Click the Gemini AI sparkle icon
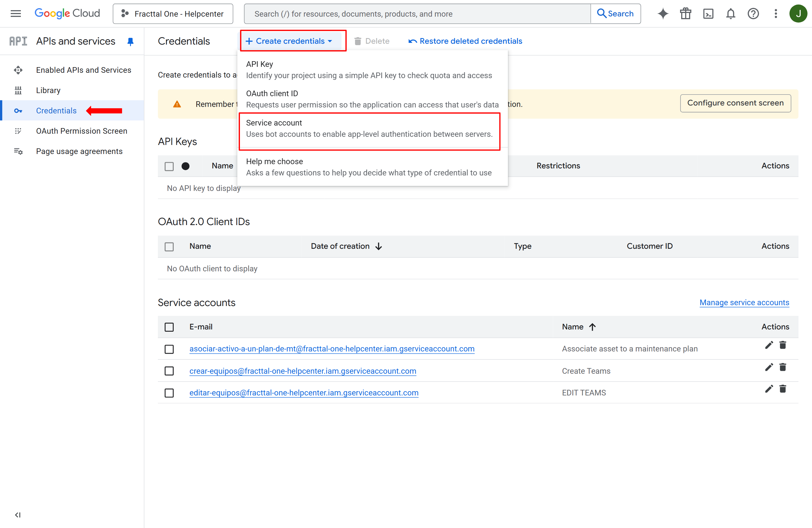 click(x=663, y=14)
